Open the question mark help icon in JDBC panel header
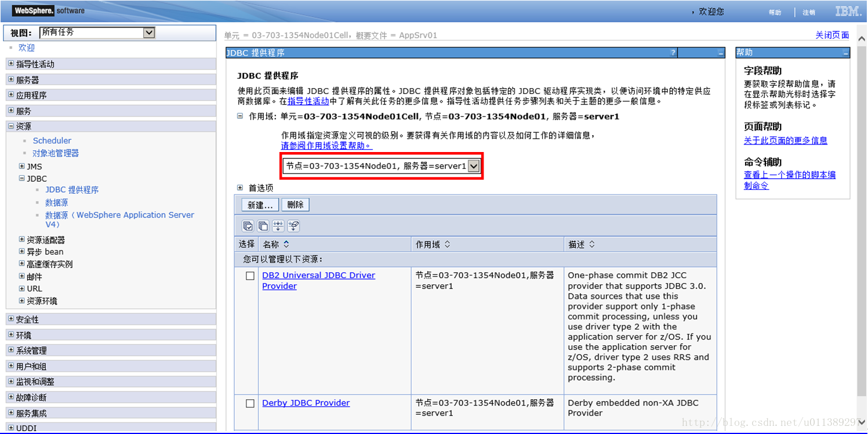 (673, 53)
